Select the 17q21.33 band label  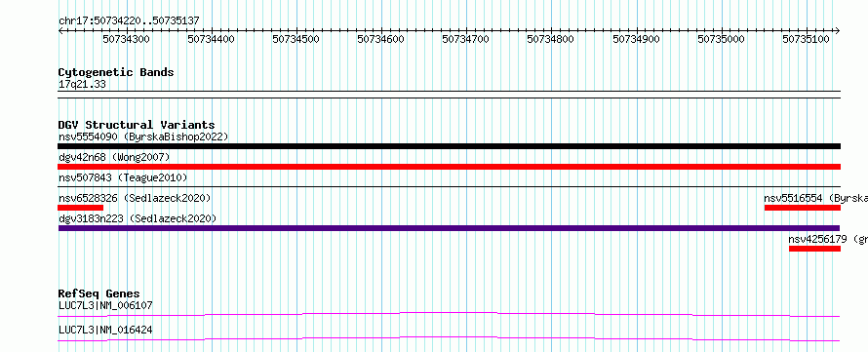(82, 85)
